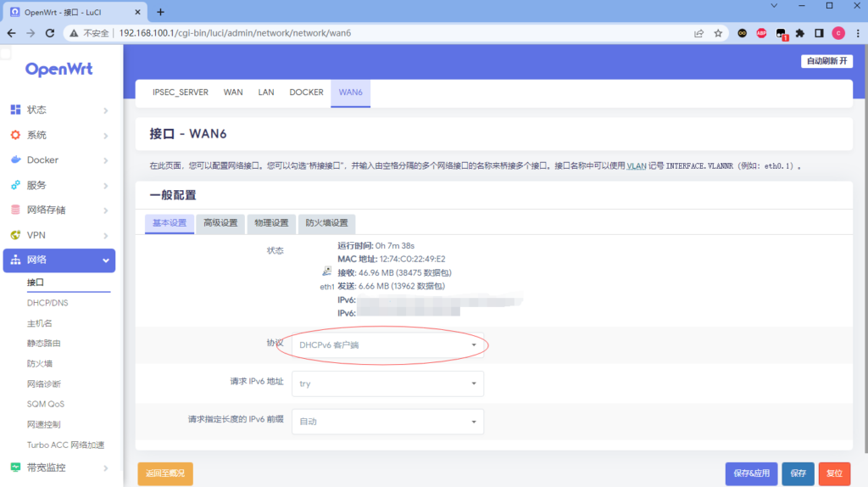868x487 pixels.
Task: Click the 复位 reset button
Action: 834,473
